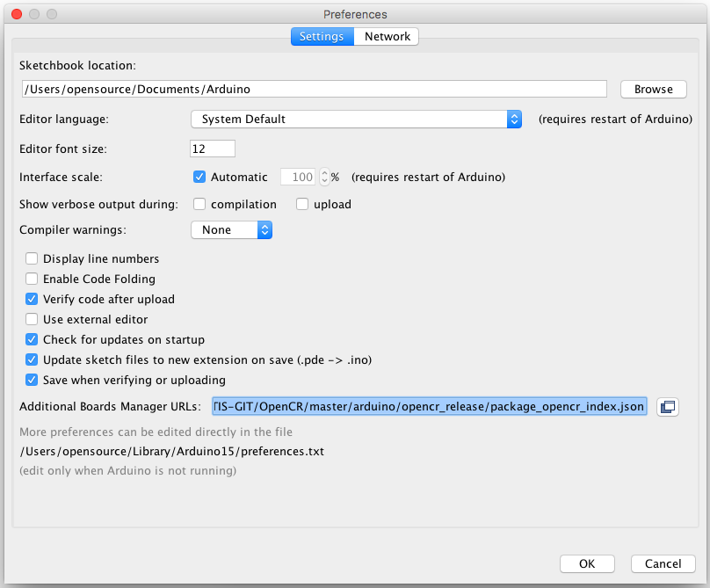710x588 pixels.
Task: Check Use external editor option
Action: (32, 319)
